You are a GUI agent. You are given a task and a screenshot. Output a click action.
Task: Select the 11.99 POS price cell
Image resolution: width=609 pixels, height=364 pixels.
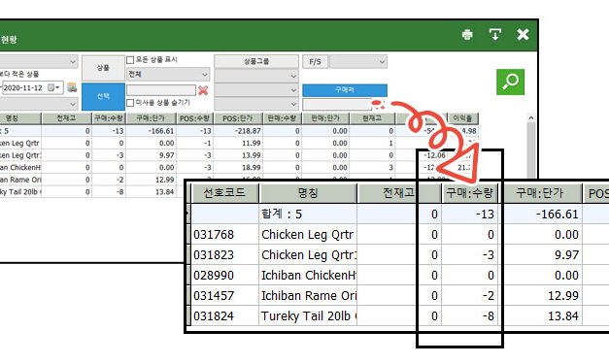click(238, 144)
